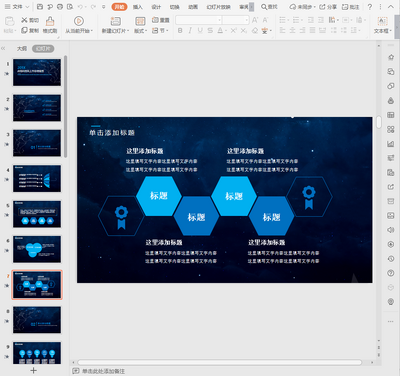The height and width of the screenshot is (376, 400).
Task: Expand the Section (节) dropdown
Action: [x=167, y=31]
